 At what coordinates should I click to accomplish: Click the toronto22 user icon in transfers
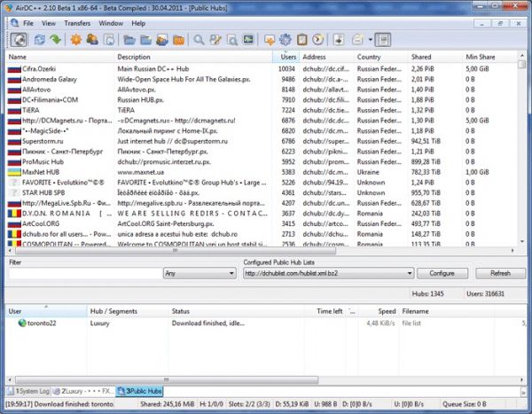point(22,323)
